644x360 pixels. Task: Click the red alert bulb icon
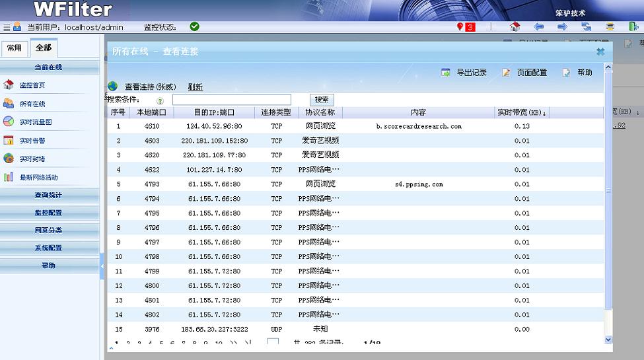[x=460, y=27]
